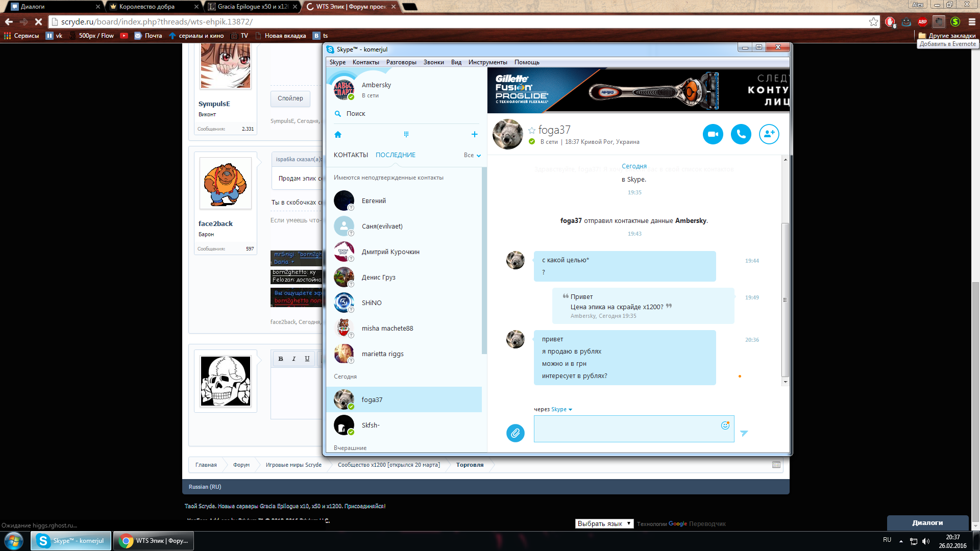Screen dimensions: 980x551
Task: Start a voice call with foga37
Action: click(x=741, y=134)
